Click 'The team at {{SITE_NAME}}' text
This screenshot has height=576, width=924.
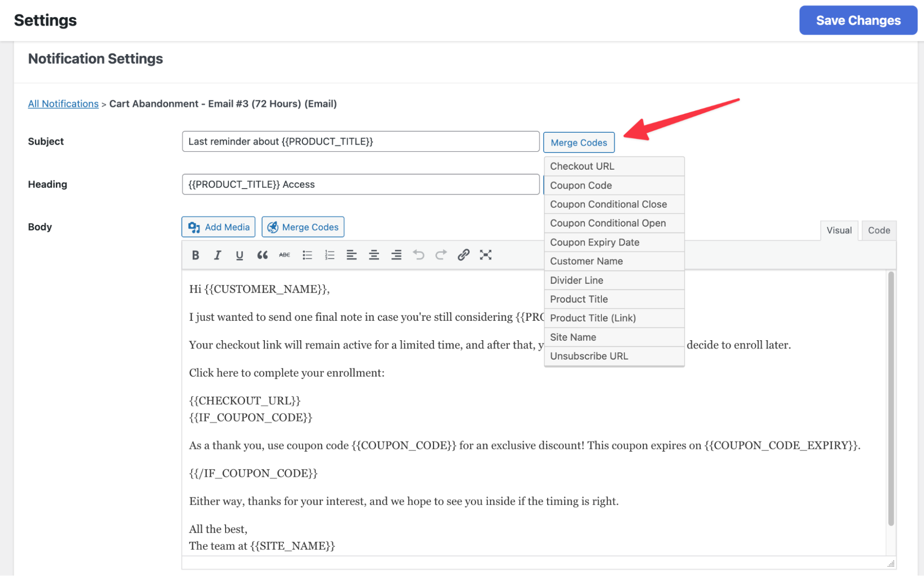262,546
